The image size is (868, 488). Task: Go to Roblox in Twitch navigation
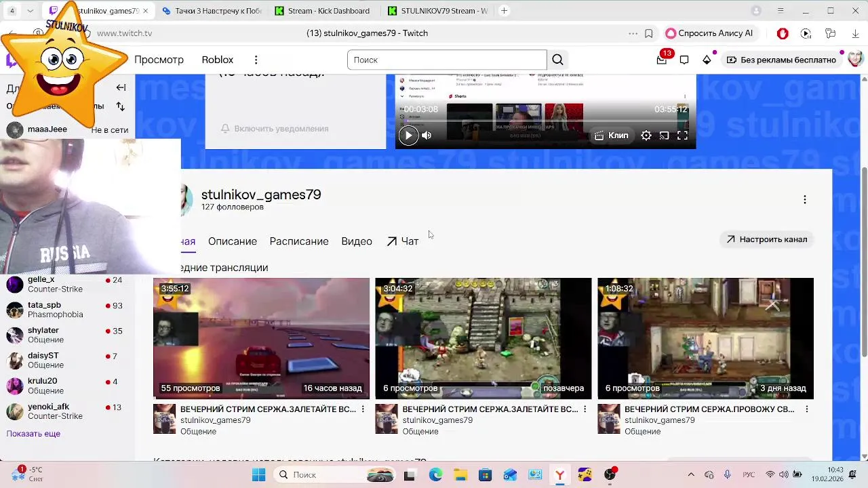tap(217, 60)
